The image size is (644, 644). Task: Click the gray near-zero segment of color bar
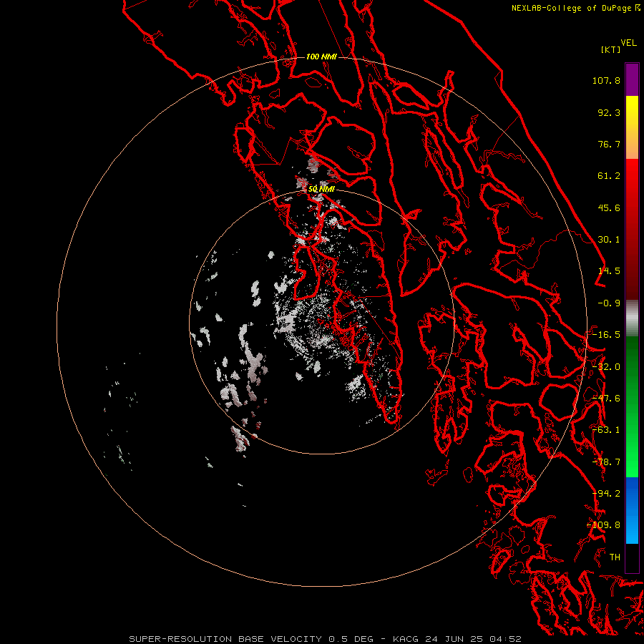632,318
